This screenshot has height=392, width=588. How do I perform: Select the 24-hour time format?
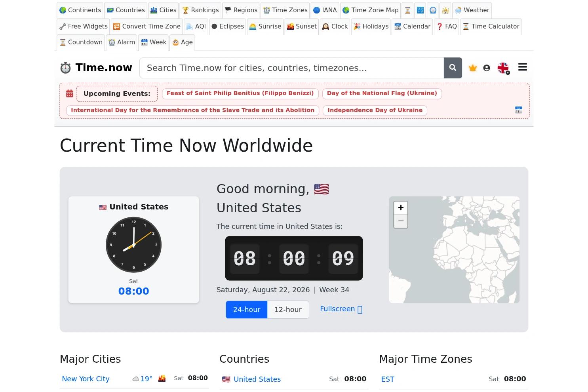(x=247, y=310)
